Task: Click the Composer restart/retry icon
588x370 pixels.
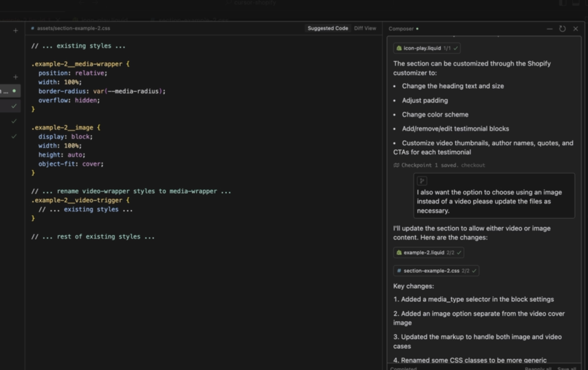Action: [562, 28]
